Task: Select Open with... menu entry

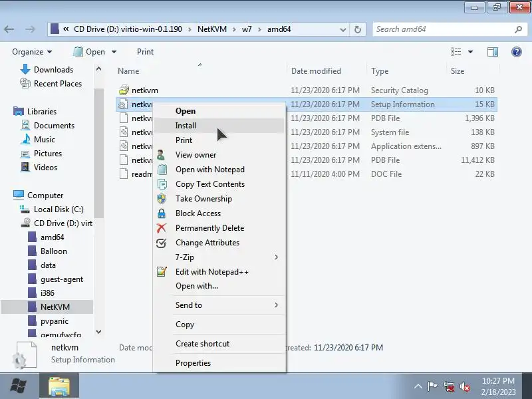Action: coord(219,286)
